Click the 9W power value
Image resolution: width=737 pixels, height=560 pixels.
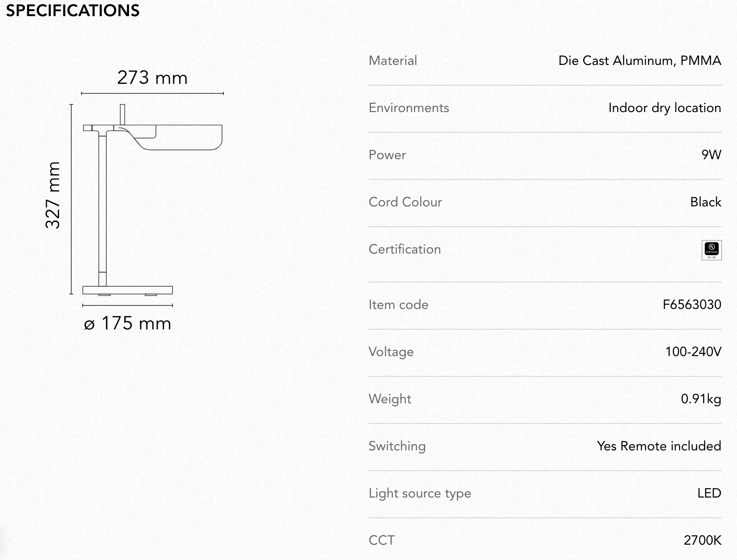pos(711,155)
